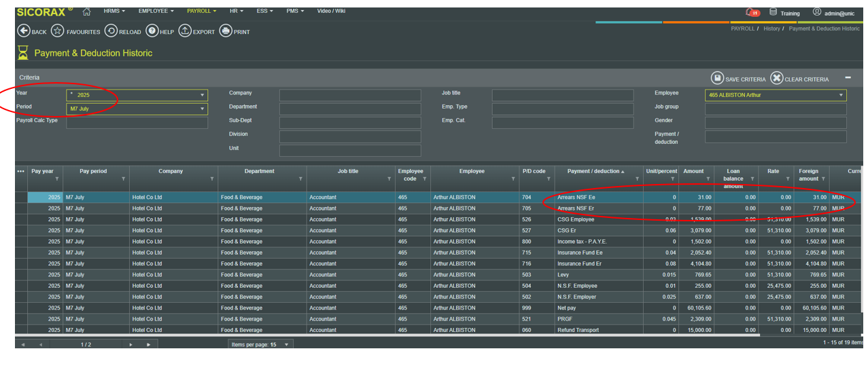Select the N.S.F. Employer row

[438, 297]
